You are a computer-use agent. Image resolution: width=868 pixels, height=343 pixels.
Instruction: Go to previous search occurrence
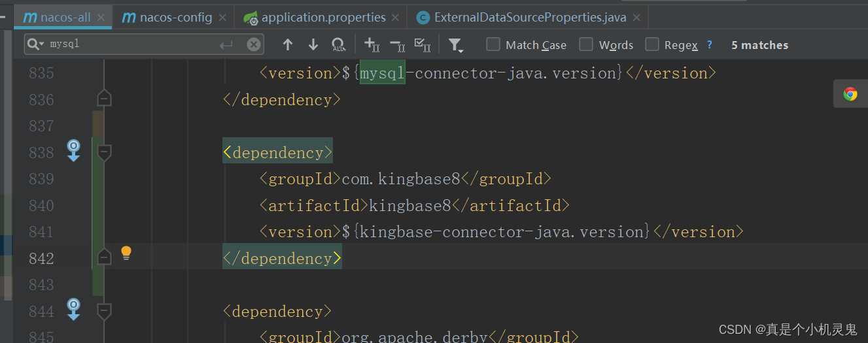(x=288, y=44)
